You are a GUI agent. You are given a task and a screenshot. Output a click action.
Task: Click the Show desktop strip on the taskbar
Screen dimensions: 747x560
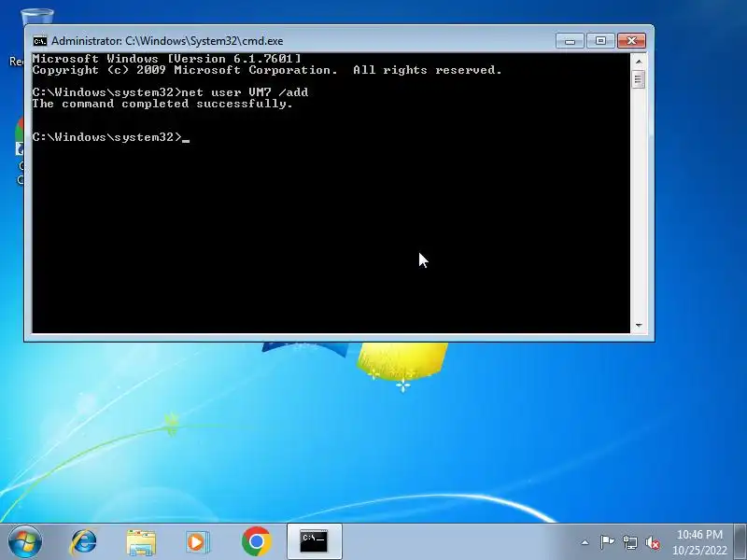coord(740,542)
